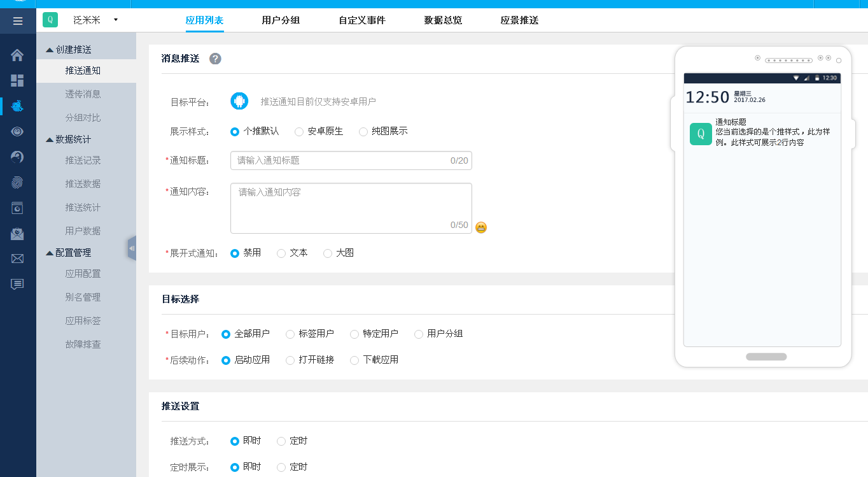Collapse the 创建推送 section

(69, 50)
